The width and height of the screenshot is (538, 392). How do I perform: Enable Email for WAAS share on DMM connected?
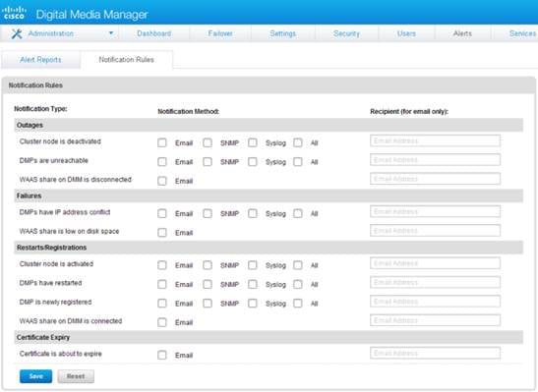click(162, 322)
